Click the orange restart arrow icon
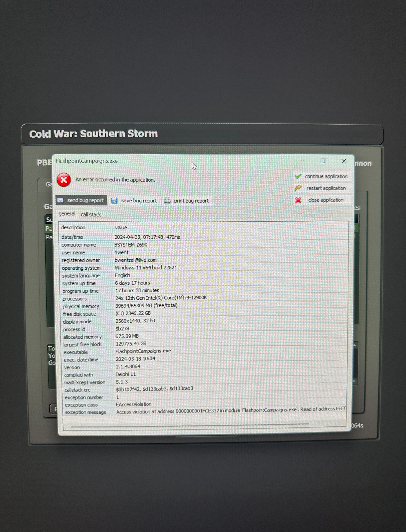This screenshot has height=532, width=406. tap(298, 188)
